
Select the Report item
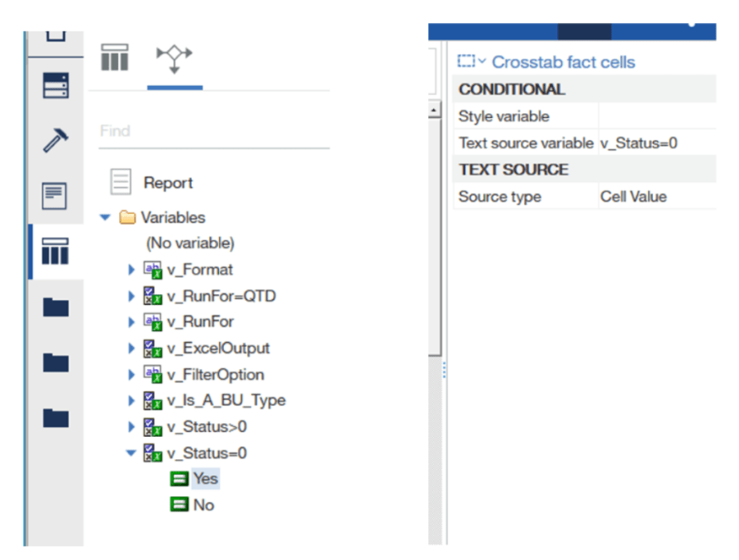(168, 183)
